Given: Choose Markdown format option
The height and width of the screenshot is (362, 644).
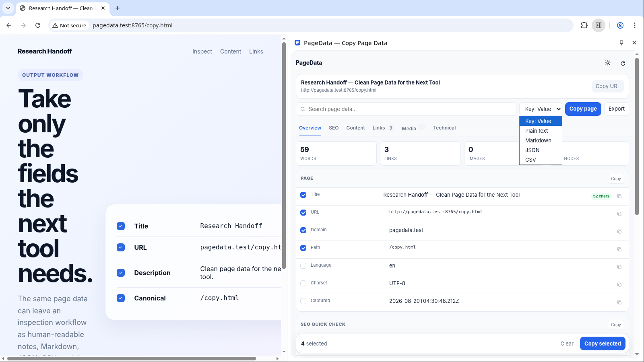Looking at the screenshot, I should [x=541, y=140].
